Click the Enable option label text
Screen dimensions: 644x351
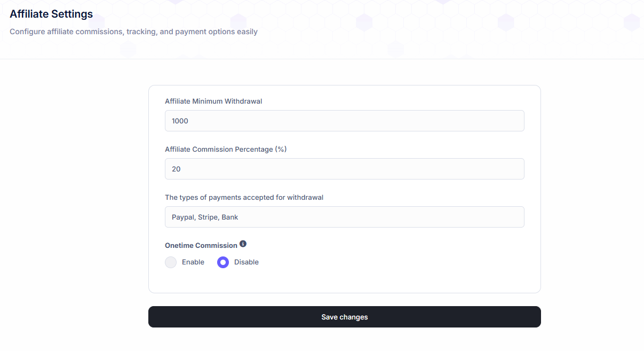(x=193, y=262)
